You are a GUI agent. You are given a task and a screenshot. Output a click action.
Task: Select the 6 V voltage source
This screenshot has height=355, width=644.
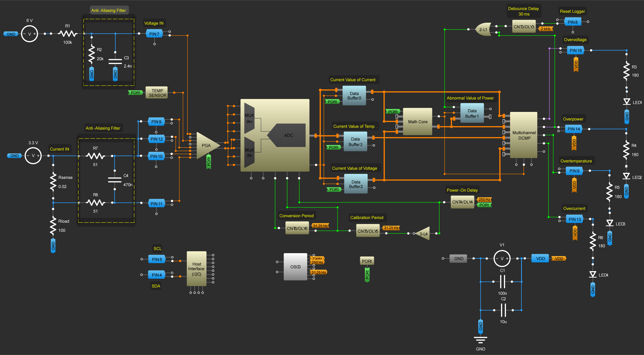pyautogui.click(x=30, y=34)
